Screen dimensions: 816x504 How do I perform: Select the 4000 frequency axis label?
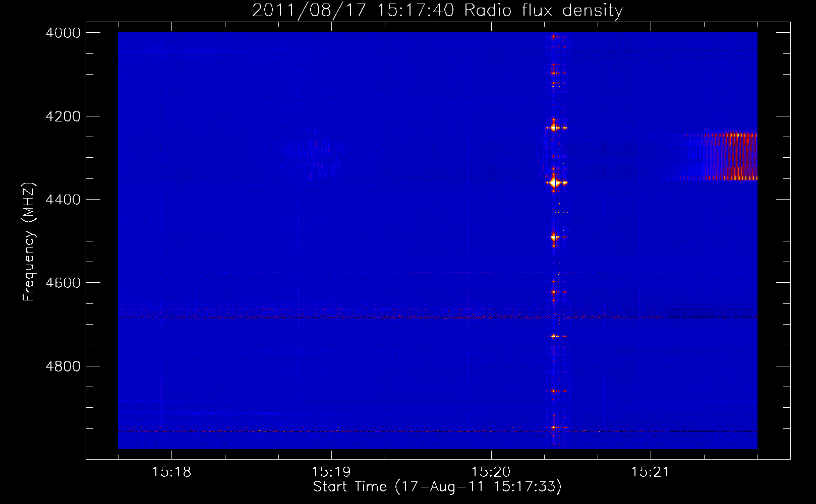(63, 33)
